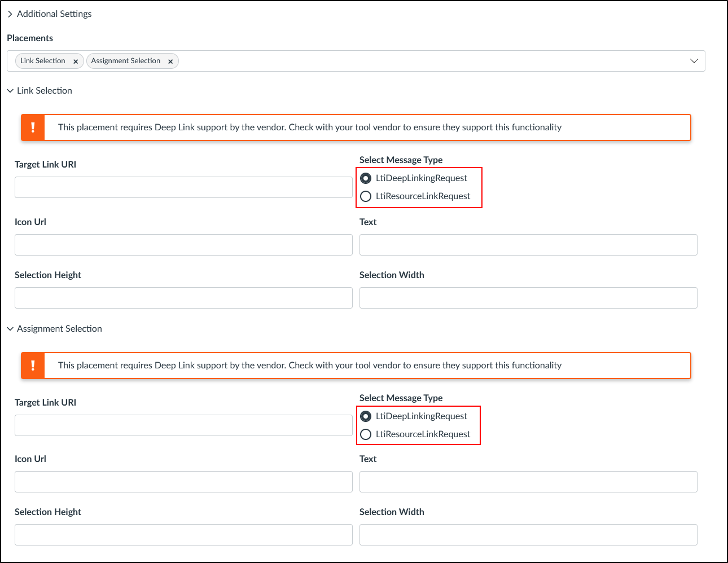Remove the Link Selection placement tag
The image size is (728, 563).
76,61
